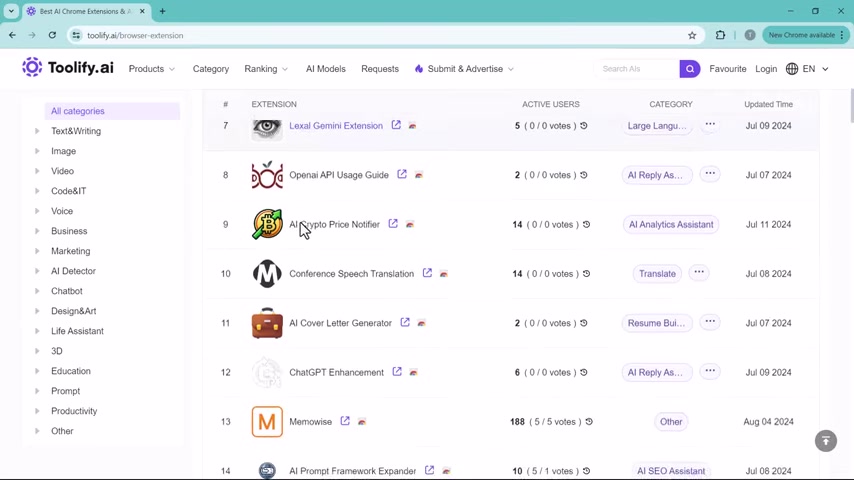The width and height of the screenshot is (854, 480).
Task: Show more categories for ChatGPT Enhancement
Action: pyautogui.click(x=710, y=370)
